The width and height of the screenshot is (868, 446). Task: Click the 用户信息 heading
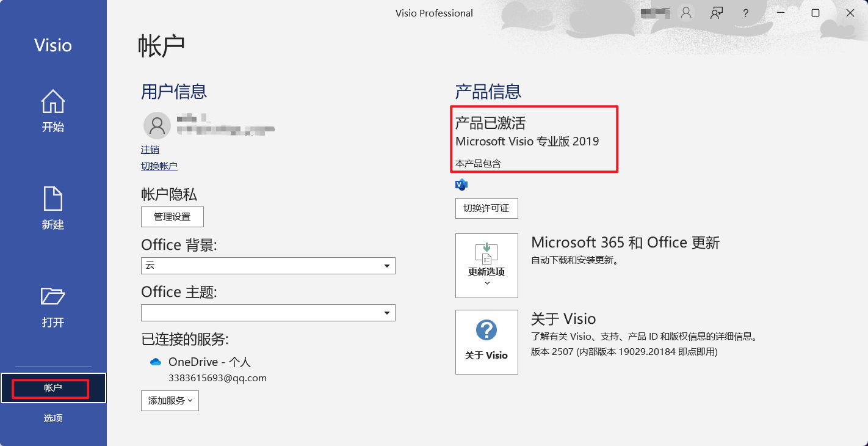point(174,92)
